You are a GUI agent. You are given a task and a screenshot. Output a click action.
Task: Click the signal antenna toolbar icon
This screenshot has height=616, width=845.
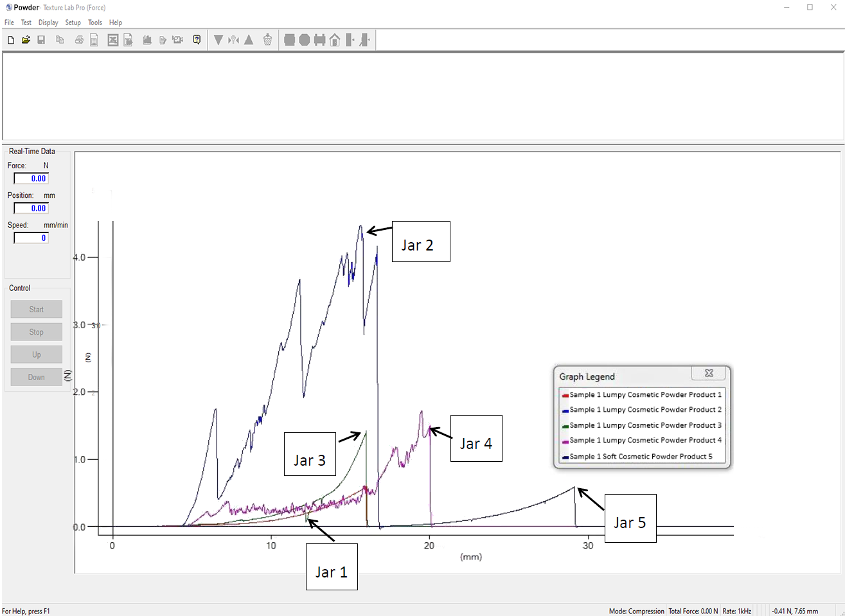tap(234, 40)
